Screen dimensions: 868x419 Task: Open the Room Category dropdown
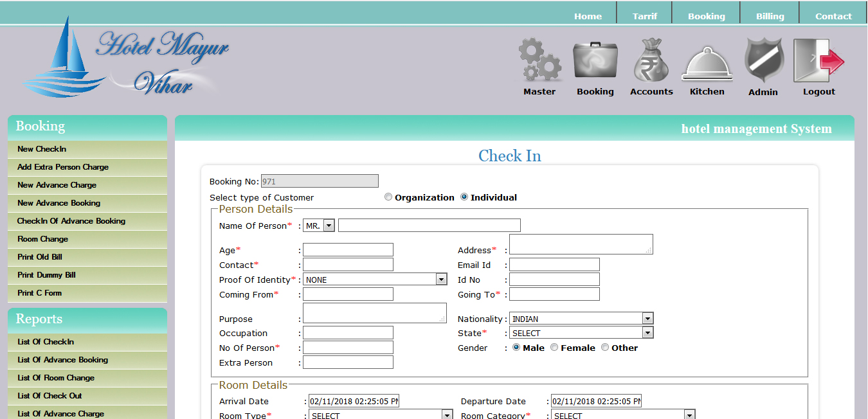[623, 415]
